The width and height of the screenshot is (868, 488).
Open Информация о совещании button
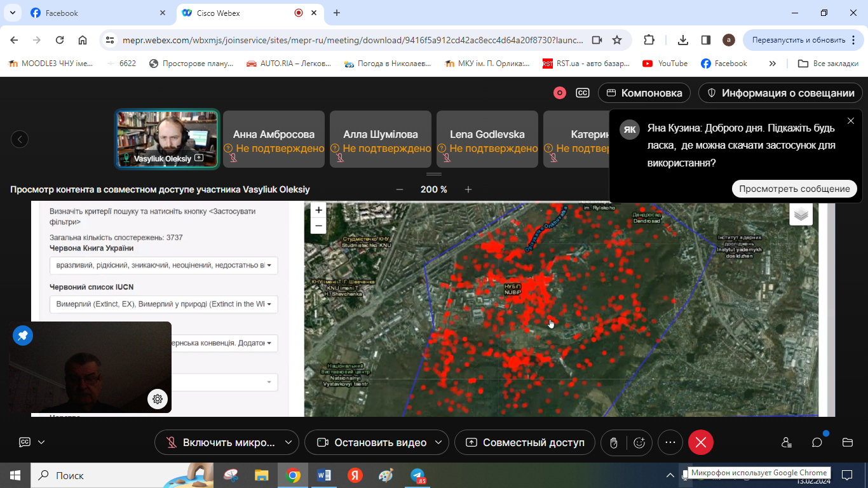coord(780,93)
